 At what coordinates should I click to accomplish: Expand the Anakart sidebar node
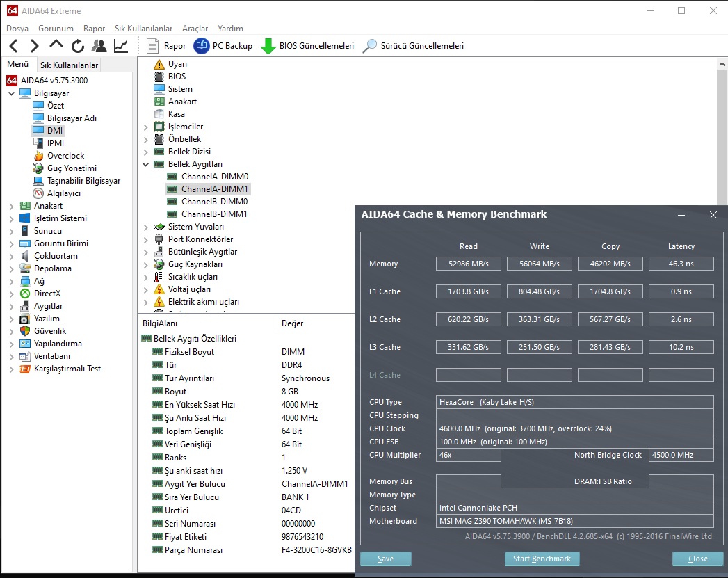(12, 206)
